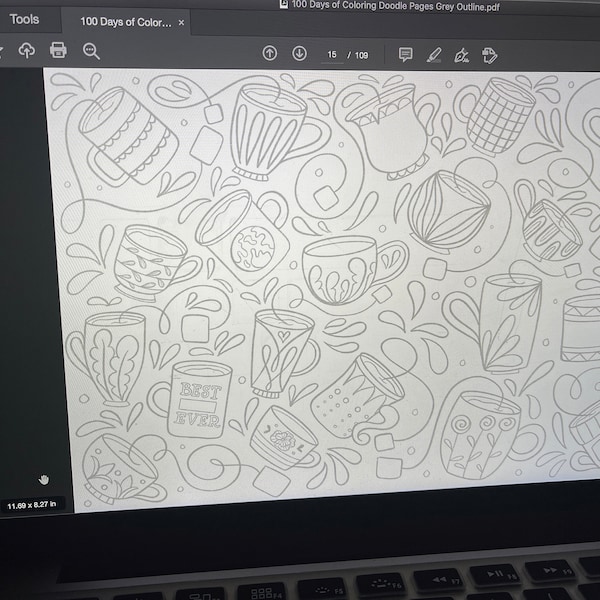600x600 pixels.
Task: Go to the previous page with the up arrow
Action: pyautogui.click(x=270, y=53)
